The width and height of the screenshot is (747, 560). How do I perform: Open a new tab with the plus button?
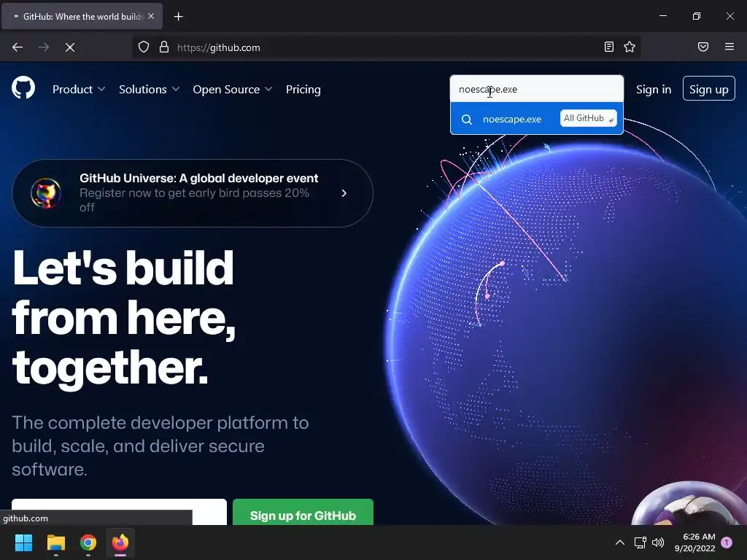(x=178, y=17)
